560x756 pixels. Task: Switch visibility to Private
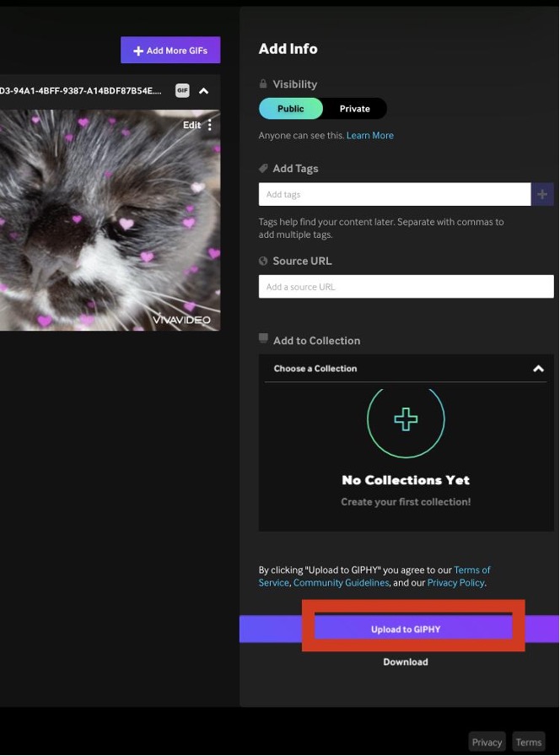354,109
